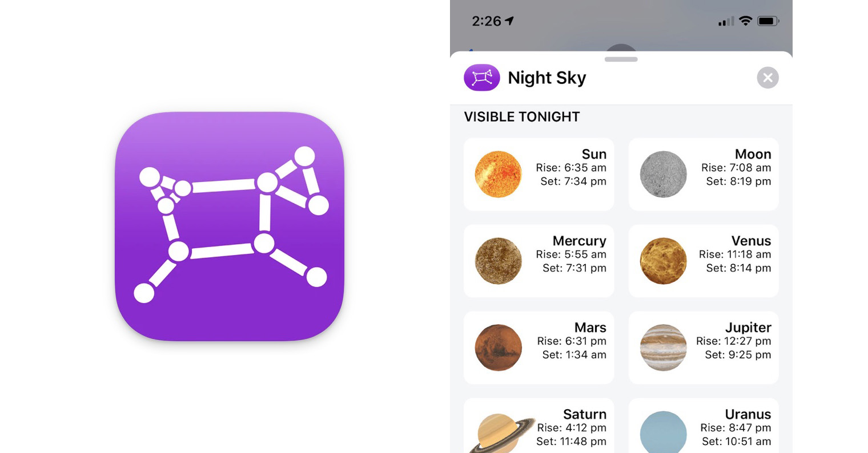Viewport: 868px width, 453px height.
Task: Select the Mercury name label
Action: pos(579,241)
